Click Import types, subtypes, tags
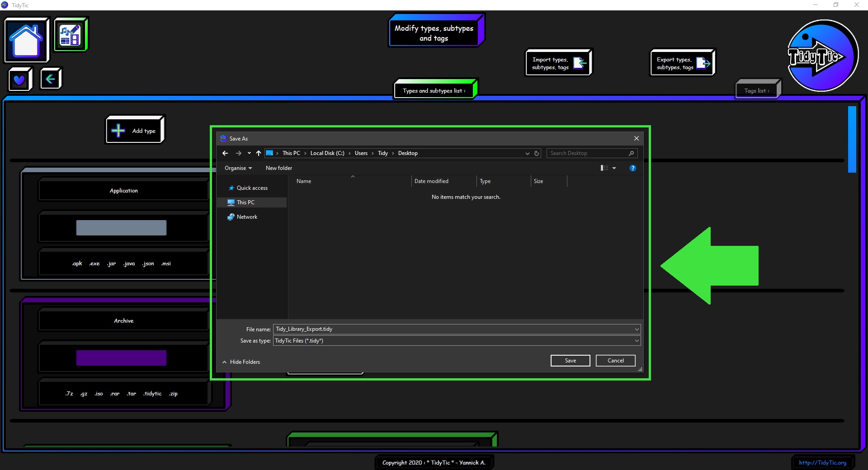The width and height of the screenshot is (868, 470). point(558,63)
